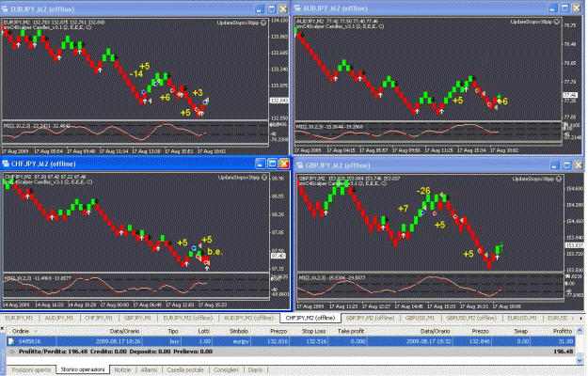Click the terminal scrollbar down arrow

click(580, 360)
